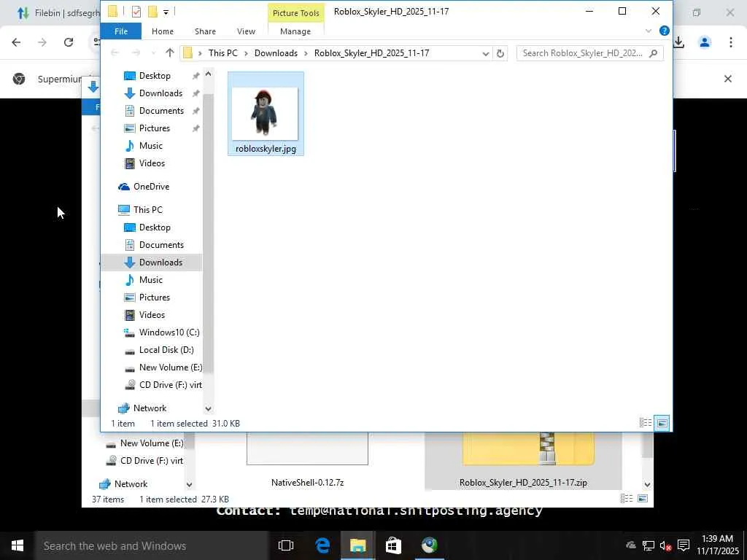Click large icons view in back window
747x560 pixels.
[643, 499]
